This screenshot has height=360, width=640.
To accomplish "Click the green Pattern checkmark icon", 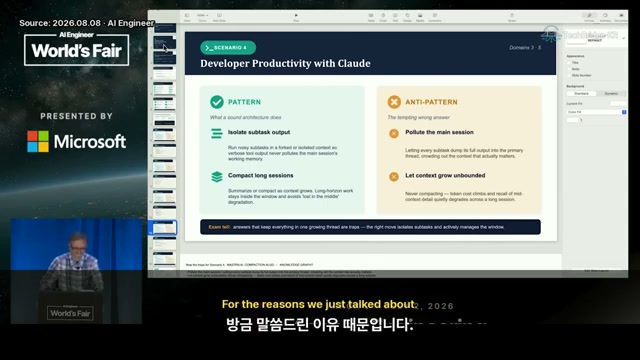I will pyautogui.click(x=217, y=102).
